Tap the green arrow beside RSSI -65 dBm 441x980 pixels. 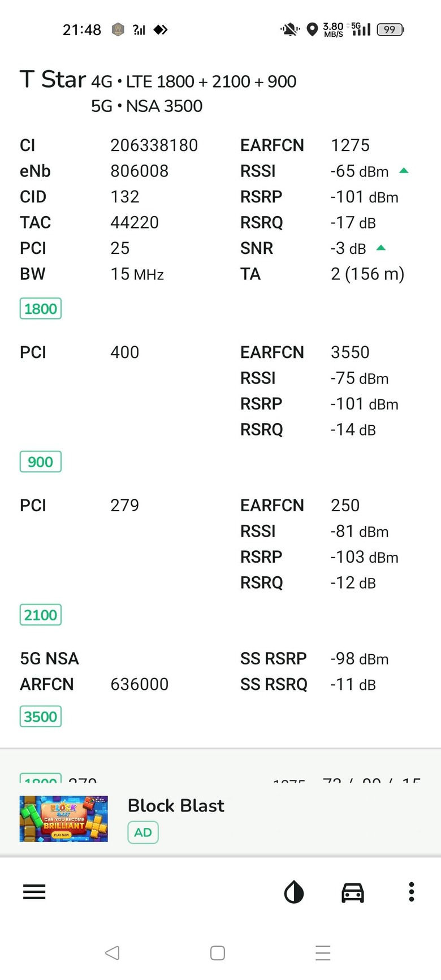[x=404, y=170]
